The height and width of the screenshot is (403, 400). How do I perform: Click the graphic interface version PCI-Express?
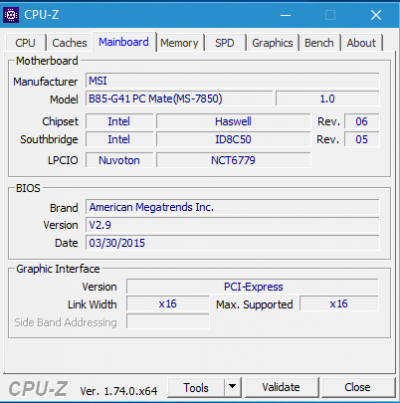pyautogui.click(x=253, y=287)
